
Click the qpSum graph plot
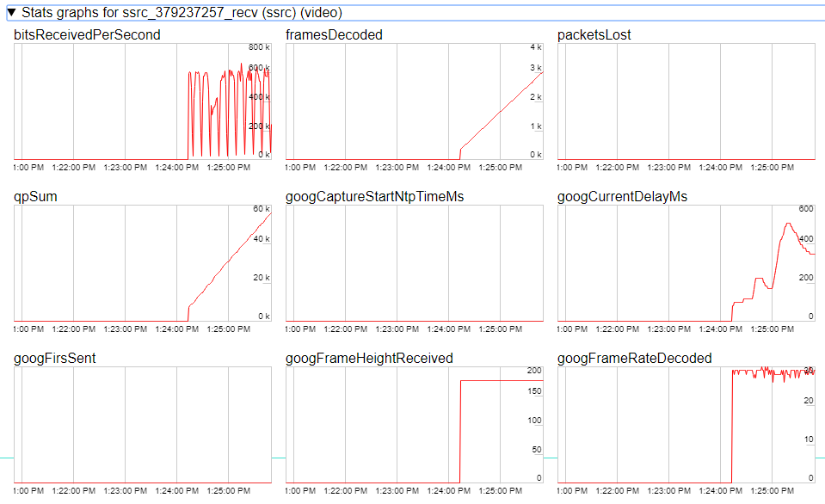pyautogui.click(x=143, y=263)
